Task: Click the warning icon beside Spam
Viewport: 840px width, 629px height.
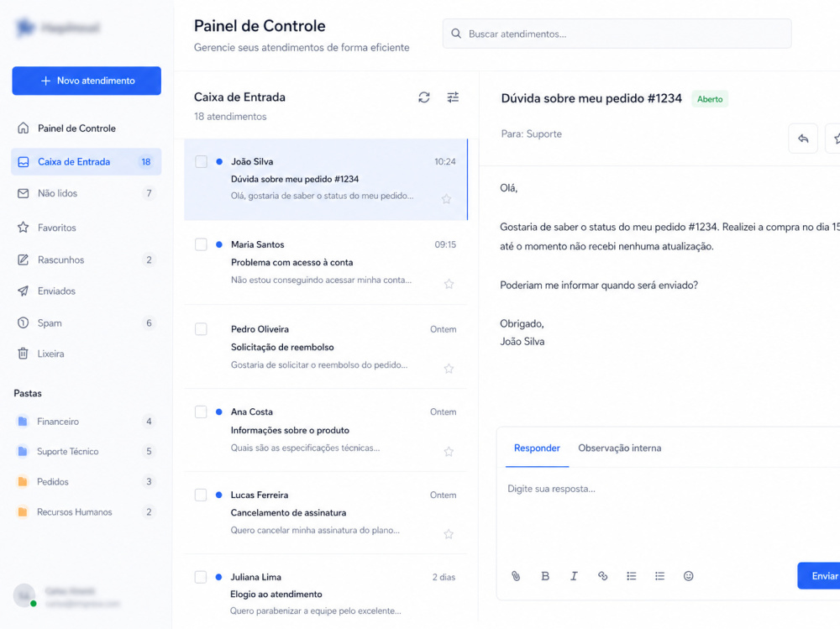Action: pyautogui.click(x=23, y=323)
